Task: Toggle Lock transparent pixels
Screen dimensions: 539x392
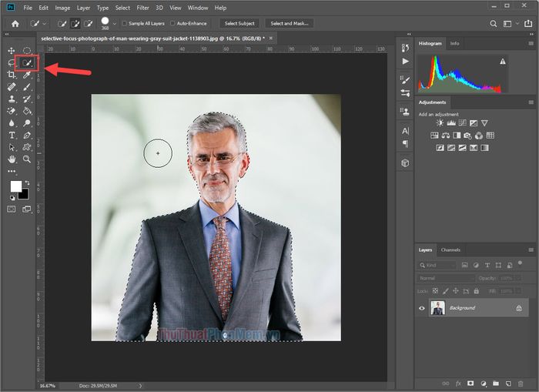Action: click(435, 291)
